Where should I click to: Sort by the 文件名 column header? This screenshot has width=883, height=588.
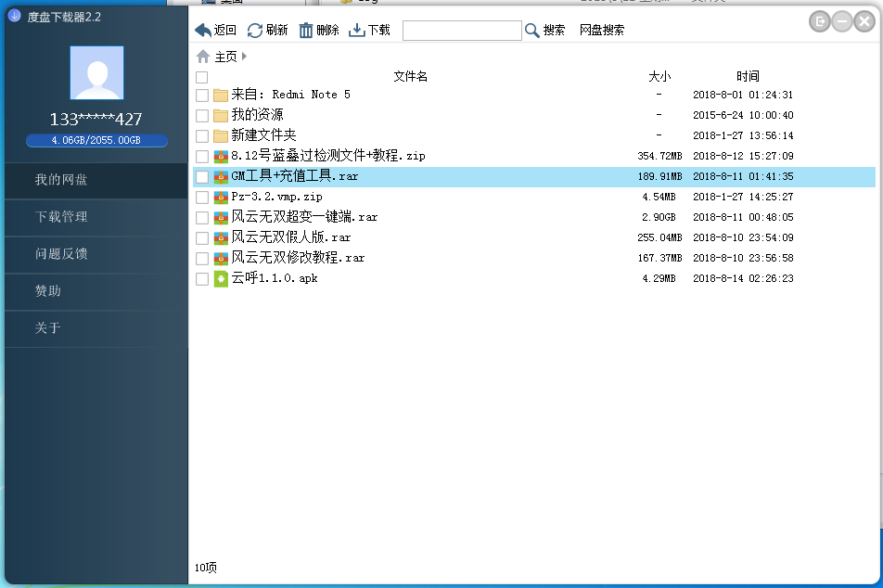[x=410, y=77]
